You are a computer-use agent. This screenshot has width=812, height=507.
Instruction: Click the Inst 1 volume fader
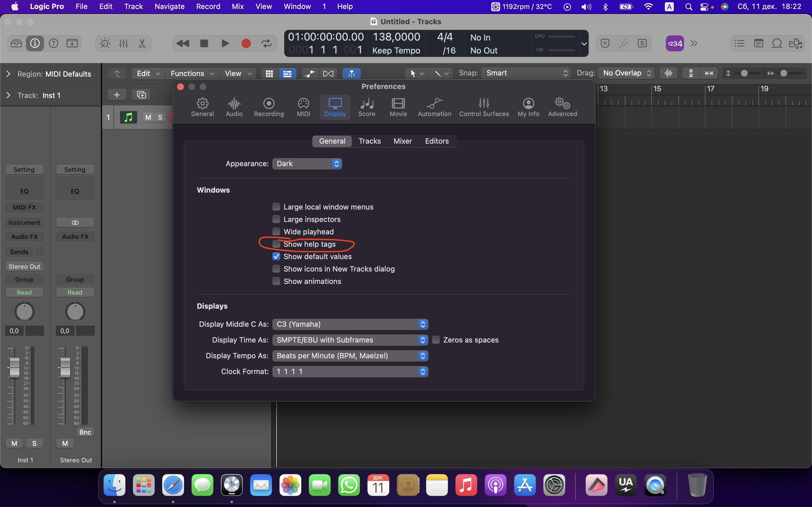point(14,367)
